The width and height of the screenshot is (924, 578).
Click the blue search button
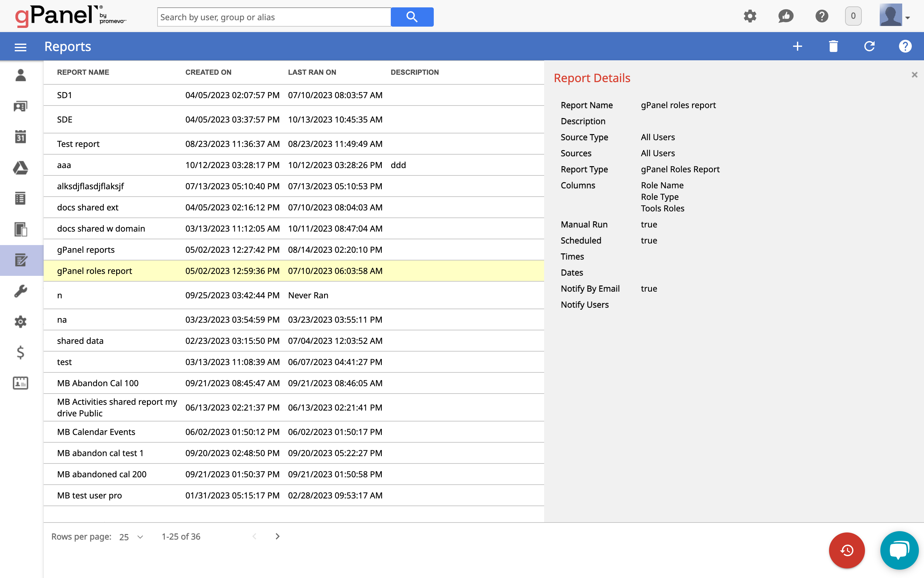pos(412,17)
